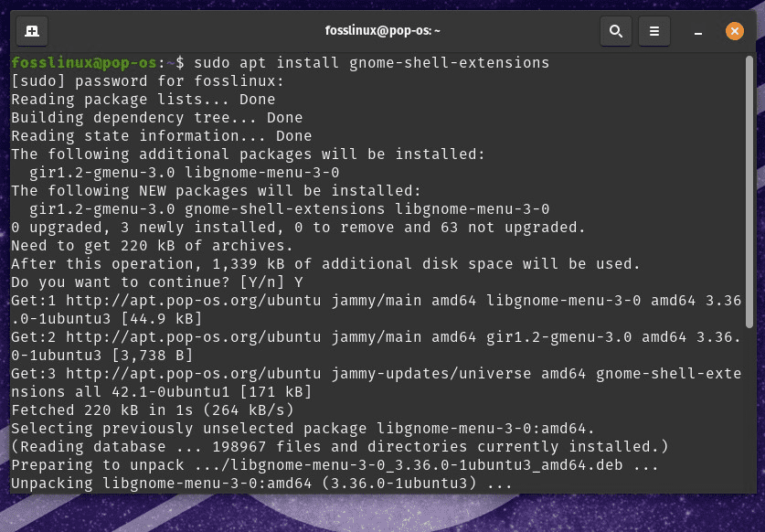765x532 pixels.
Task: Click 'Do you want to continue? [Y/n] Y'
Action: [x=156, y=282]
